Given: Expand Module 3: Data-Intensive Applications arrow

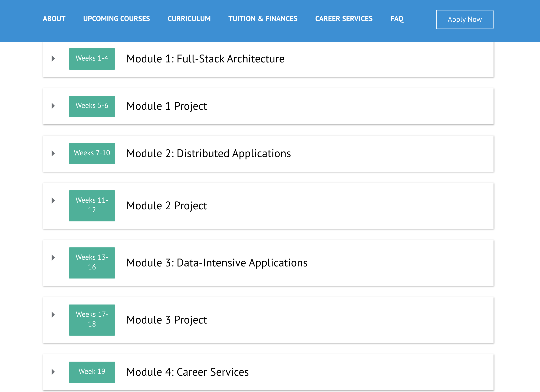Looking at the screenshot, I should point(53,258).
